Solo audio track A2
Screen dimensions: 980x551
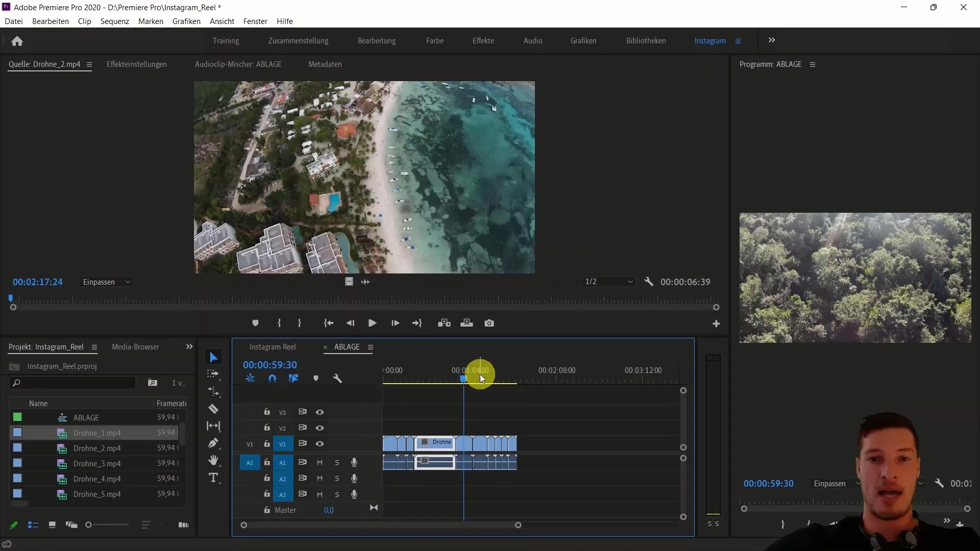click(x=337, y=479)
